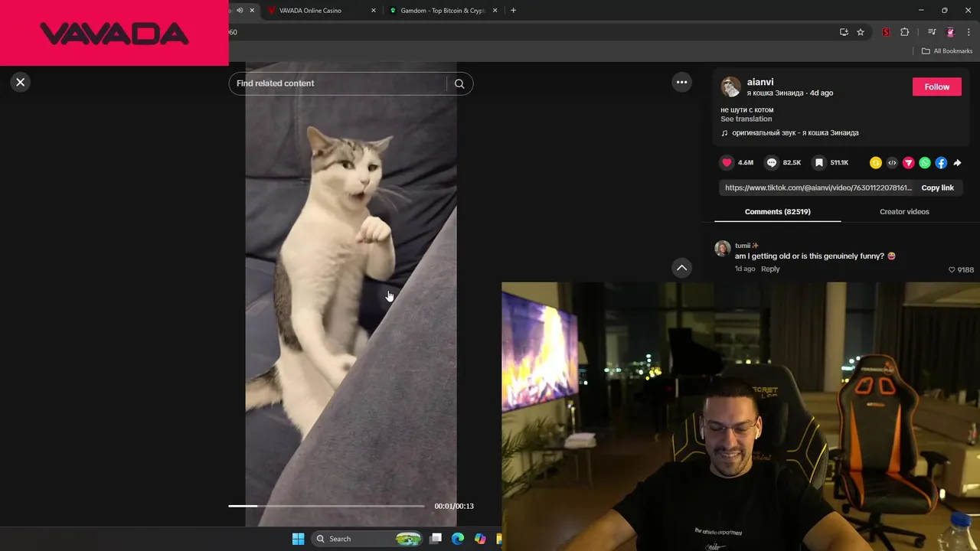Follow aianvi

(936, 86)
